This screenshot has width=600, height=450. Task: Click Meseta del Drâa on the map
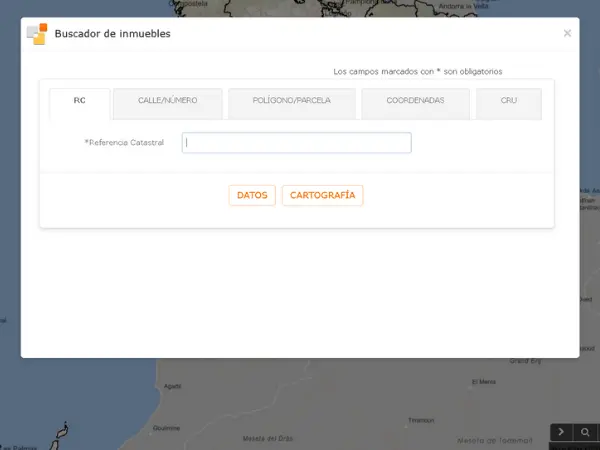pyautogui.click(x=268, y=438)
